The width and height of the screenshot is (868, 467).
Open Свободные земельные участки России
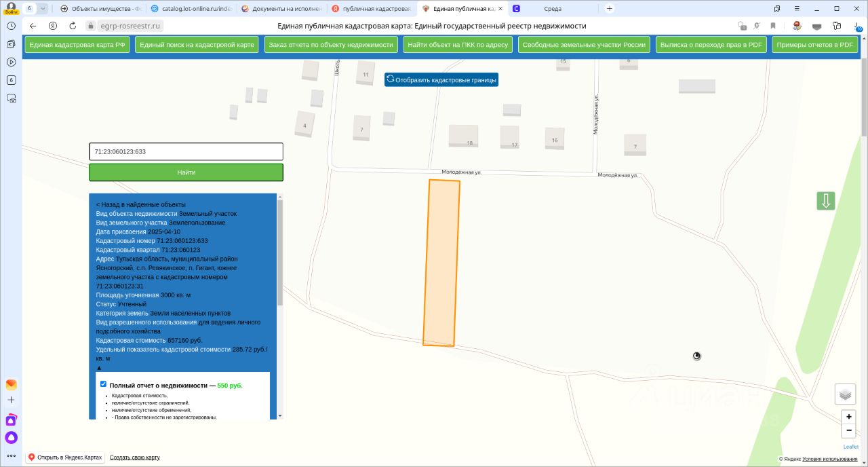coord(584,44)
